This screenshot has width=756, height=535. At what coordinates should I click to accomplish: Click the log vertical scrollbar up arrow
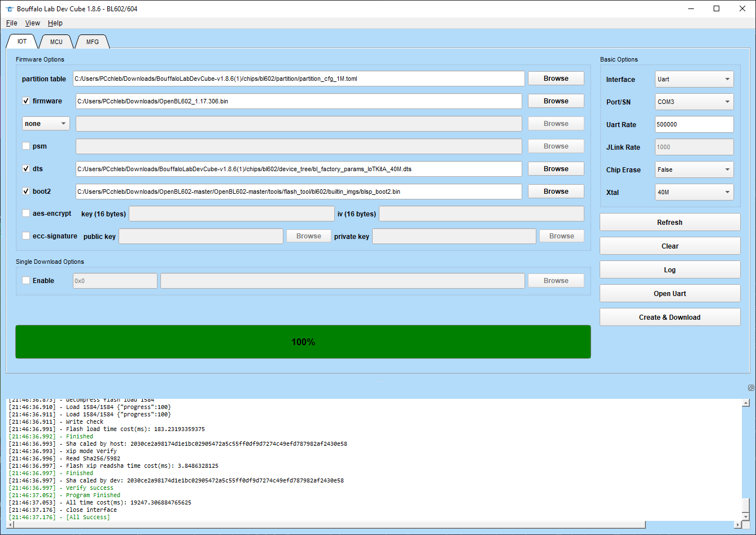746,403
